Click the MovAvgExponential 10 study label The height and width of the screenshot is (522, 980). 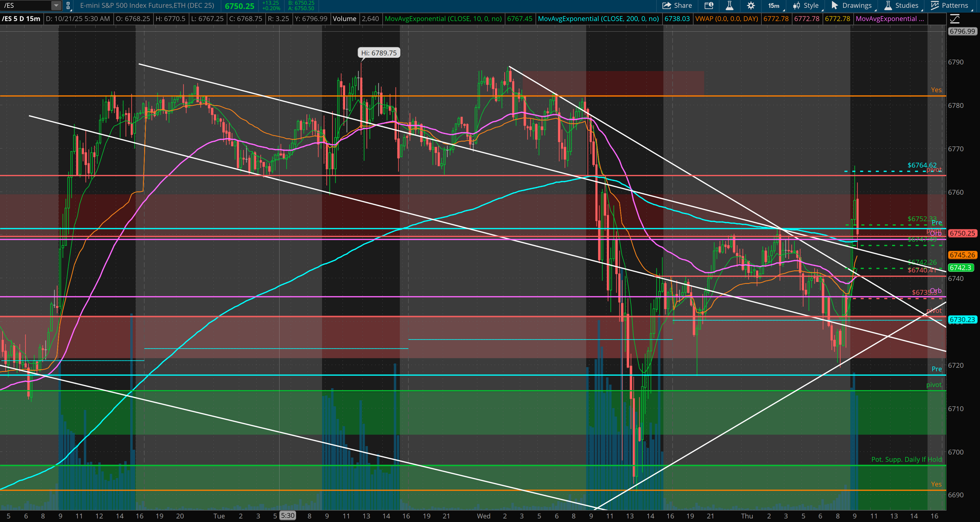pos(443,18)
